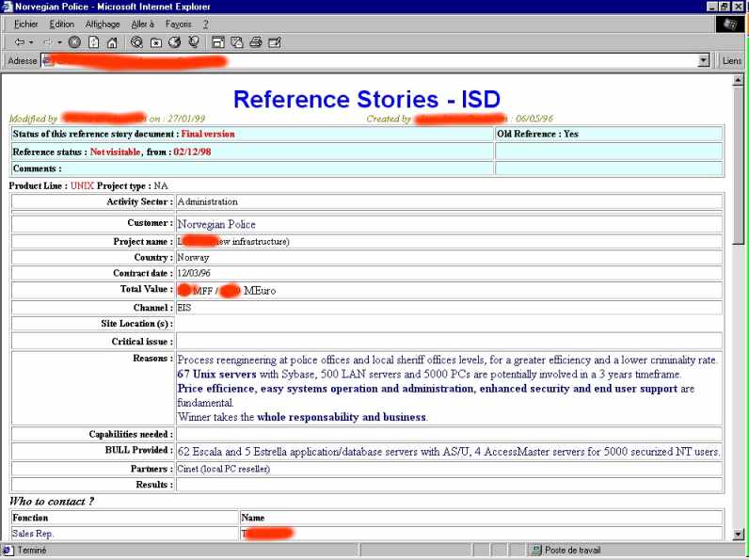Print the page with the printer icon
The image size is (749, 560).
(x=256, y=42)
